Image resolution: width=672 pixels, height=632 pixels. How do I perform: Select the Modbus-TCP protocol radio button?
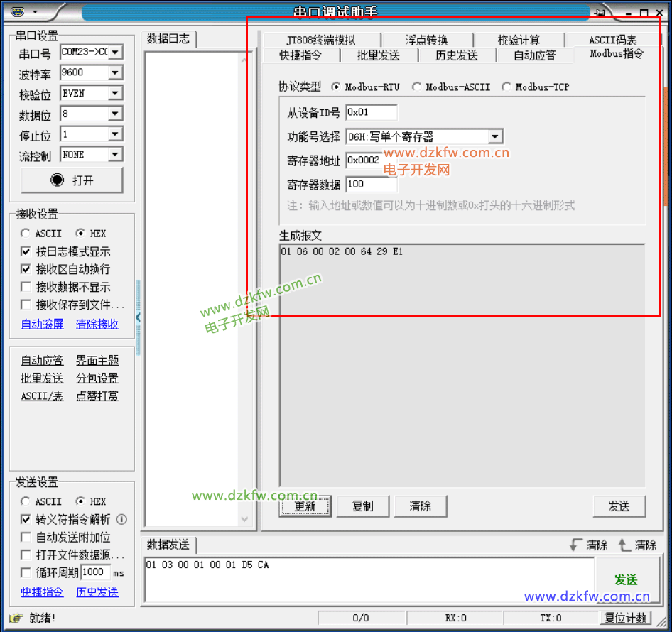[x=506, y=87]
